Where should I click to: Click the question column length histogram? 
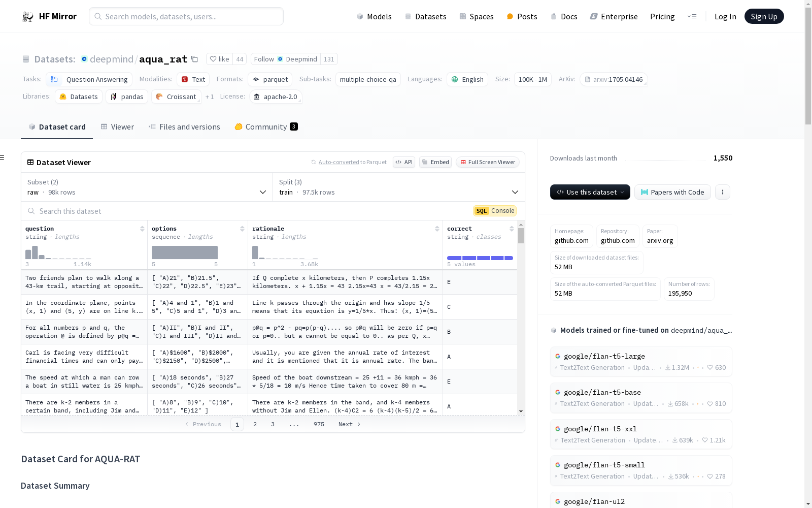click(x=58, y=252)
